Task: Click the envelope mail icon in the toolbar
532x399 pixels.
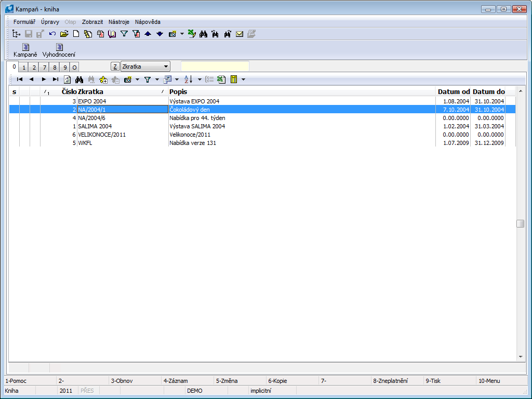Action: [x=240, y=34]
